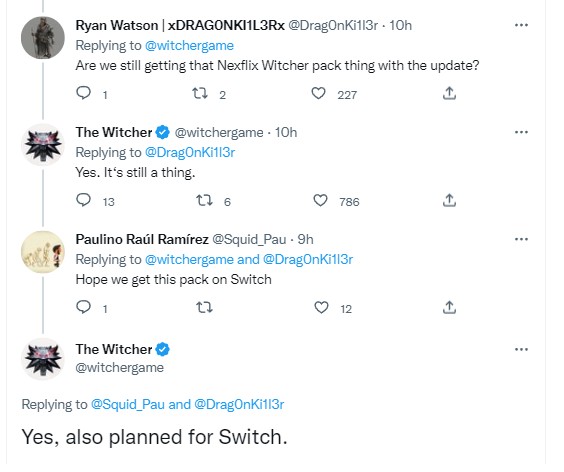
Task: Open more options on 'also planned for Switch' tweet
Action: tap(521, 349)
